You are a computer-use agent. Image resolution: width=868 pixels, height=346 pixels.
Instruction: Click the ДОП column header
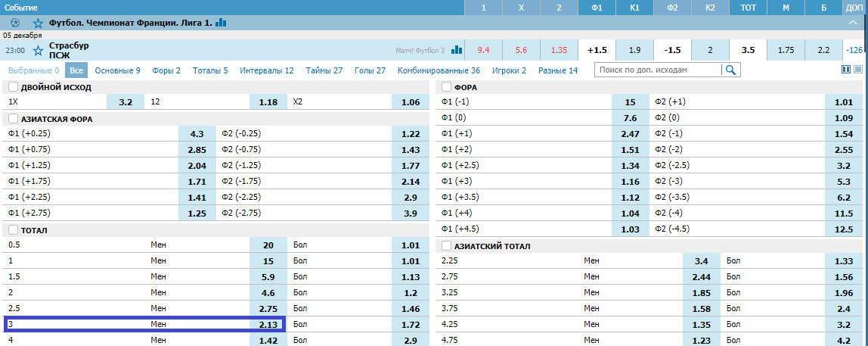click(x=855, y=8)
